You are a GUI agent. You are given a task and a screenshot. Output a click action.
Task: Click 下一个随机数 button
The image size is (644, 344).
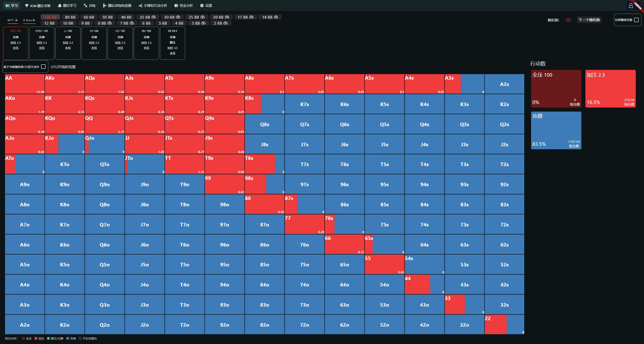pos(589,20)
